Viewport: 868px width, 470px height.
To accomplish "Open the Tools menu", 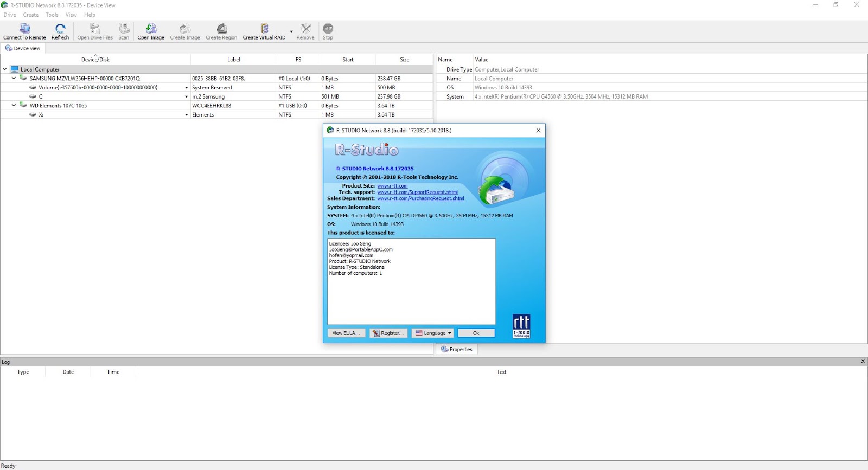I will pos(52,15).
